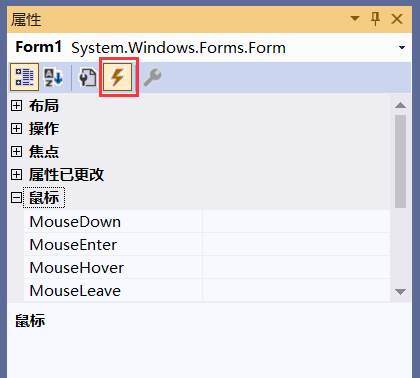Select the Events lightning bolt icon
This screenshot has width=420, height=378.
(117, 77)
